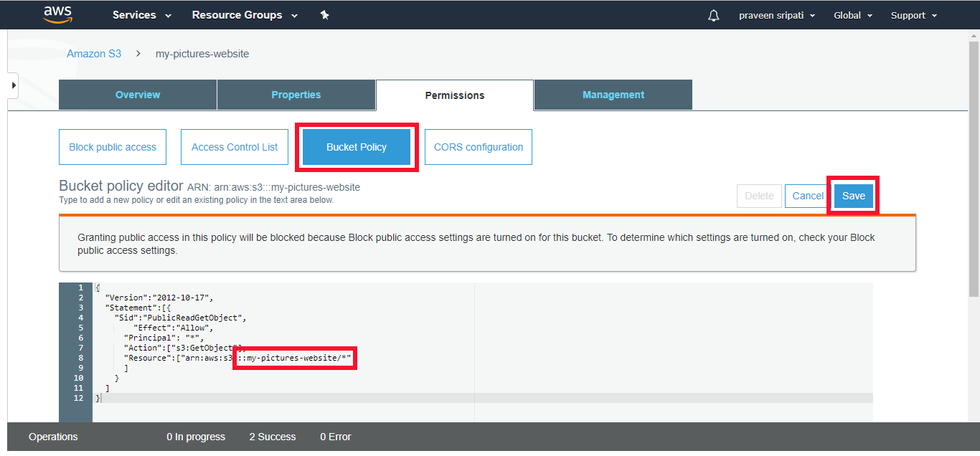Open the Management tab
Image resolution: width=980 pixels, height=456 pixels.
[613, 94]
